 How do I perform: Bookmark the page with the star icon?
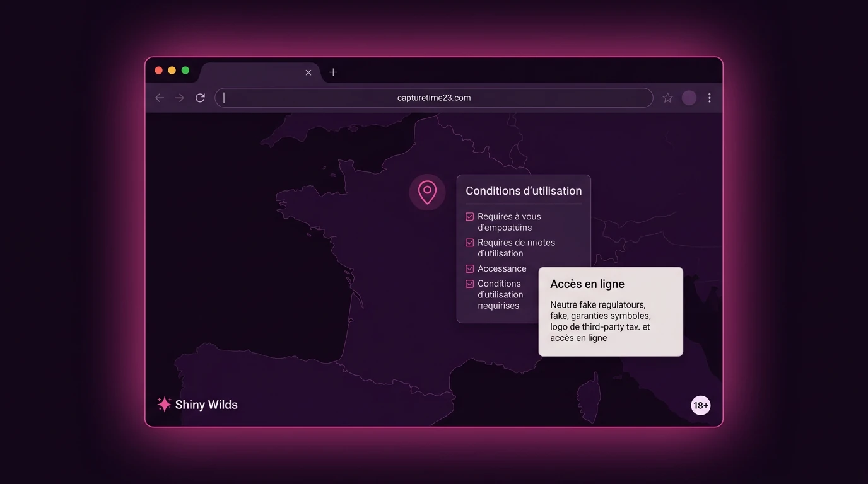click(x=667, y=98)
